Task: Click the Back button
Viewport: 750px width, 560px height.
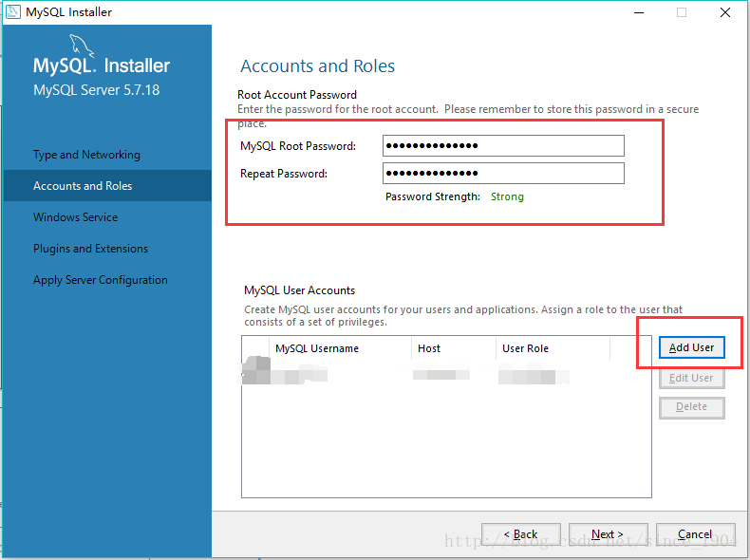Action: pos(520,534)
